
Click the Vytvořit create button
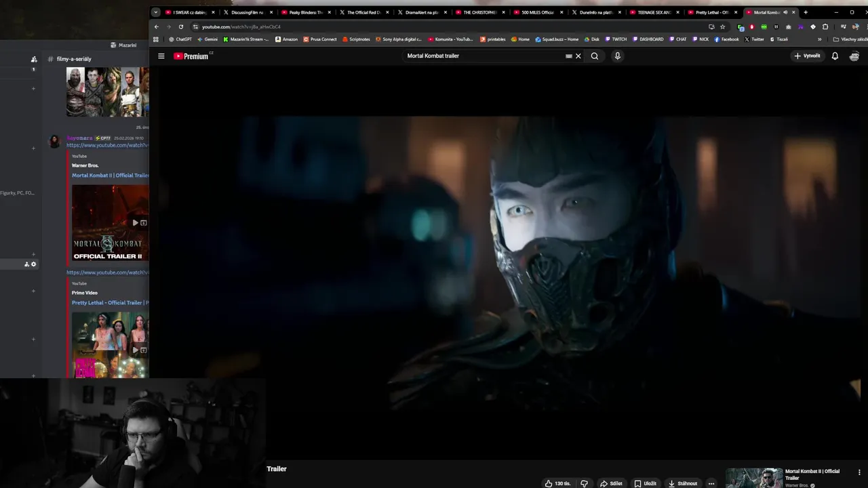pyautogui.click(x=807, y=56)
